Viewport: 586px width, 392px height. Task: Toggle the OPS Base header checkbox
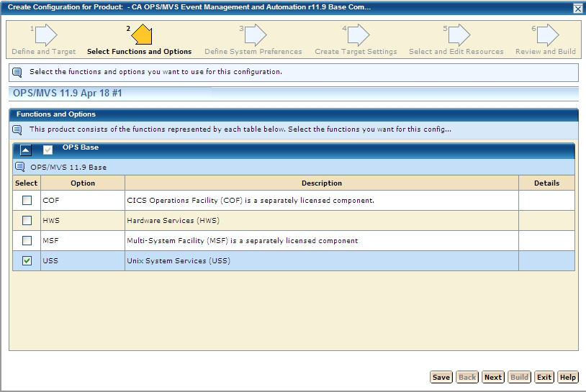48,150
